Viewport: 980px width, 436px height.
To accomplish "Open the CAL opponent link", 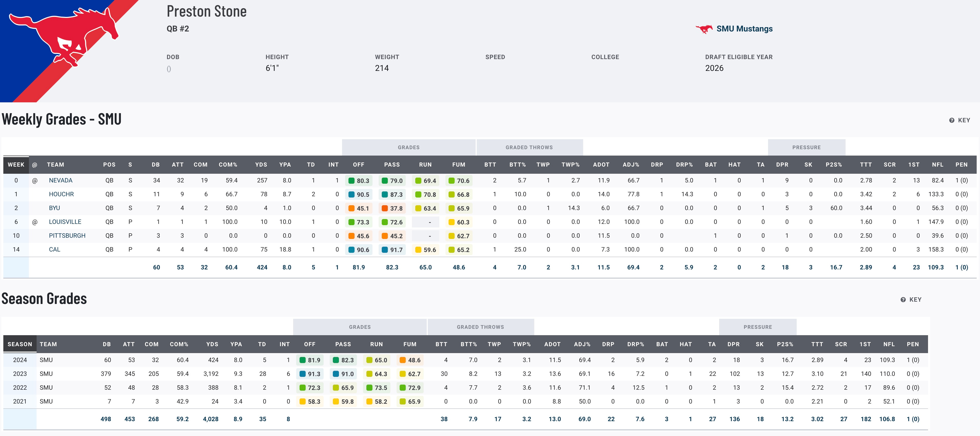I will (55, 249).
